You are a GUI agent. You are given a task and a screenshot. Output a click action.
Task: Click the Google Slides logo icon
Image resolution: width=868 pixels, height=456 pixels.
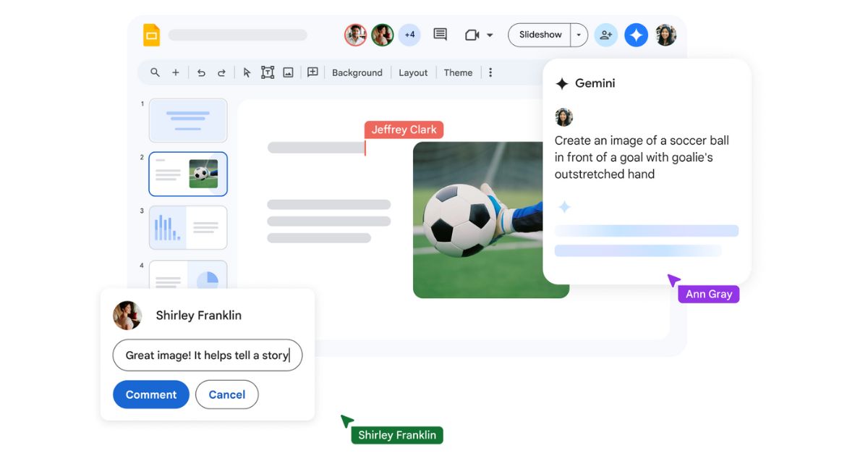151,35
